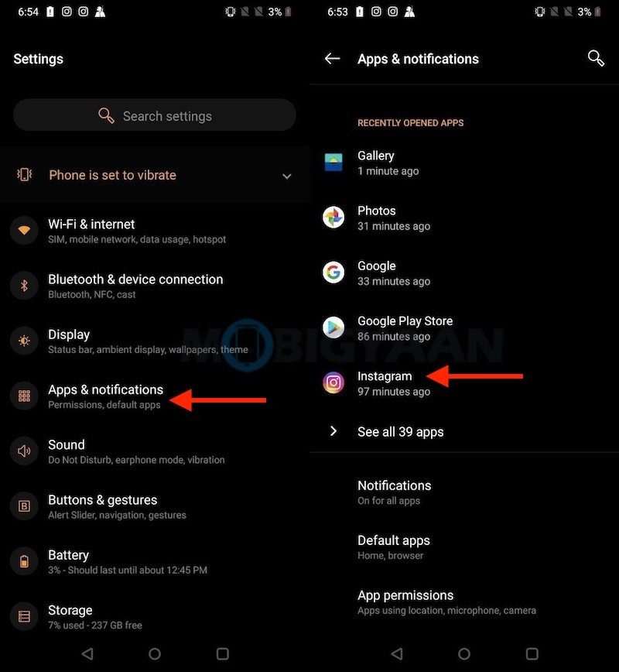The image size is (619, 672).
Task: Open App permissions settings
Action: click(x=405, y=595)
